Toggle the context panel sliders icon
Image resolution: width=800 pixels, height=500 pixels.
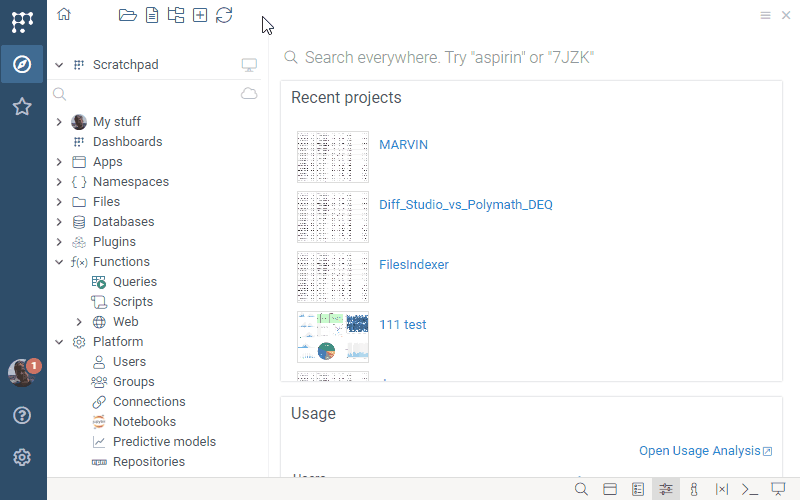pyautogui.click(x=666, y=489)
